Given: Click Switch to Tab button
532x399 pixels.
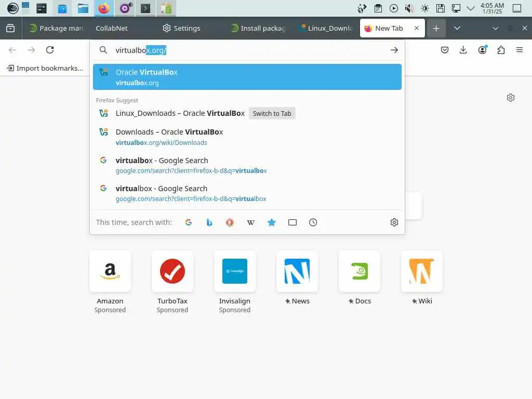Looking at the screenshot, I should tap(272, 113).
